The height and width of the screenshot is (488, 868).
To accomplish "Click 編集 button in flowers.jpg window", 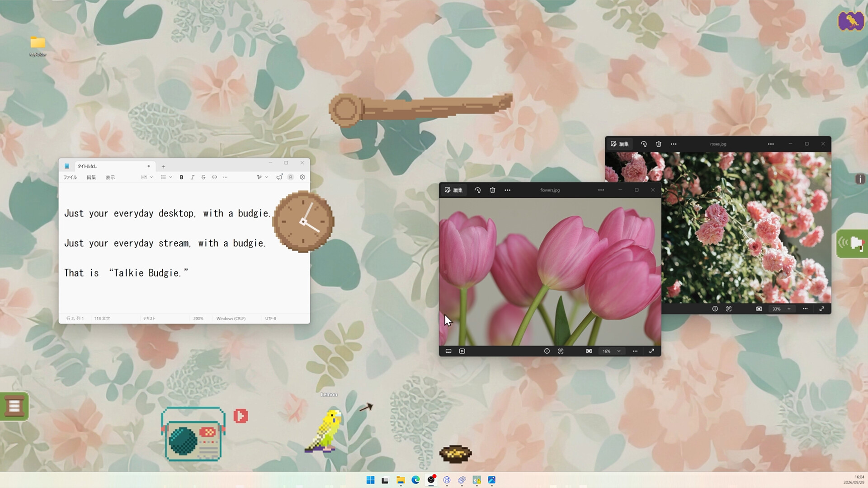I will [x=454, y=190].
